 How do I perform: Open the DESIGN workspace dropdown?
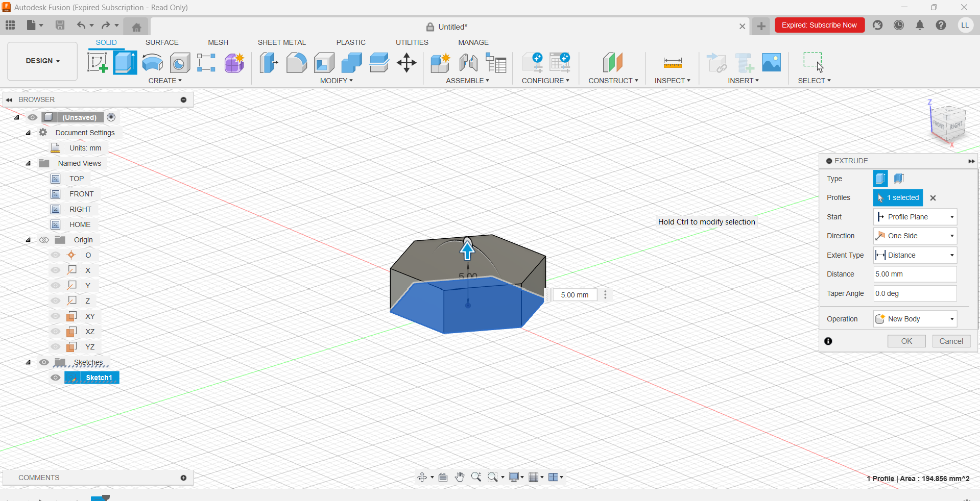[42, 61]
